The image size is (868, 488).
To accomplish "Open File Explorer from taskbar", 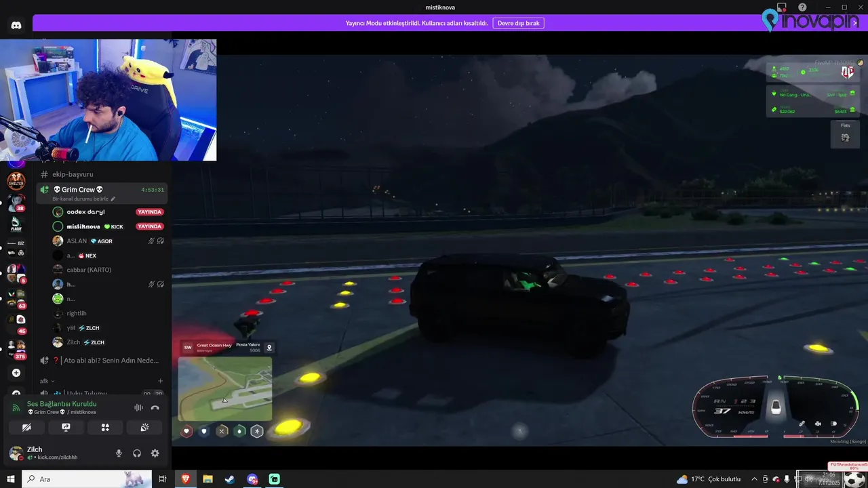I will 208,479.
